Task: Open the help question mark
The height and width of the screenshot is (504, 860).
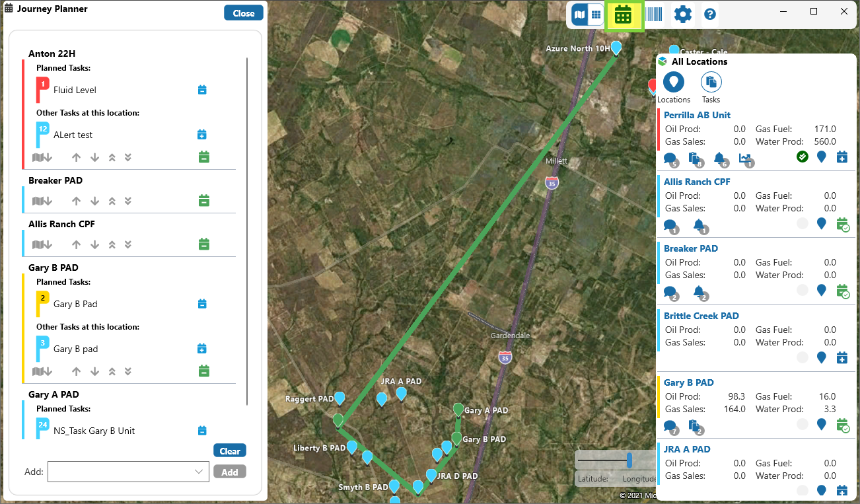Action: click(x=710, y=14)
